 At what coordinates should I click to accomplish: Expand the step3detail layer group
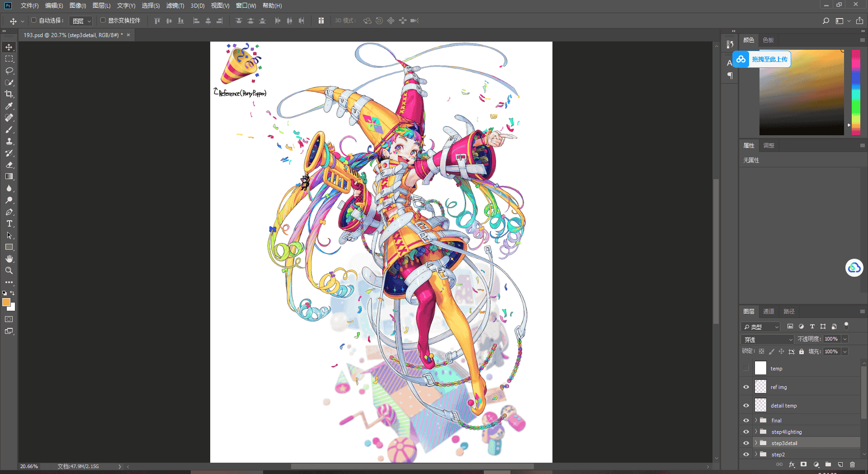pos(756,443)
